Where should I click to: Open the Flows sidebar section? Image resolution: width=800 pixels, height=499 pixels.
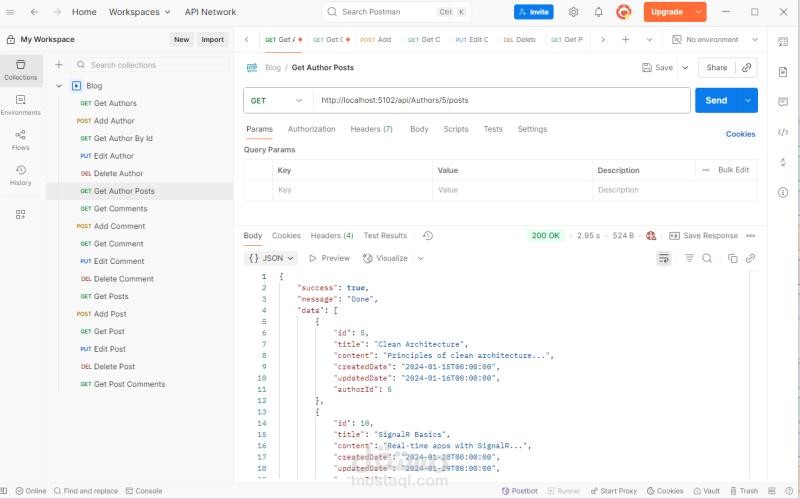[20, 140]
